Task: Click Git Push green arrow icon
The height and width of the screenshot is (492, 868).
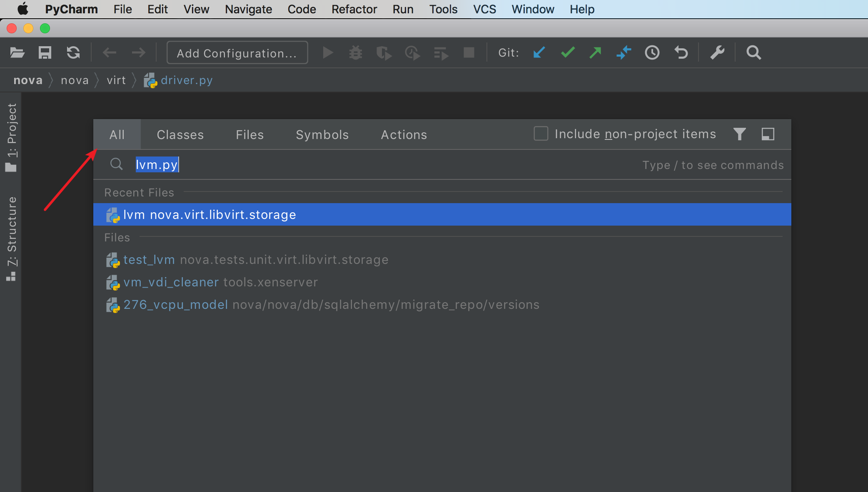Action: [596, 53]
